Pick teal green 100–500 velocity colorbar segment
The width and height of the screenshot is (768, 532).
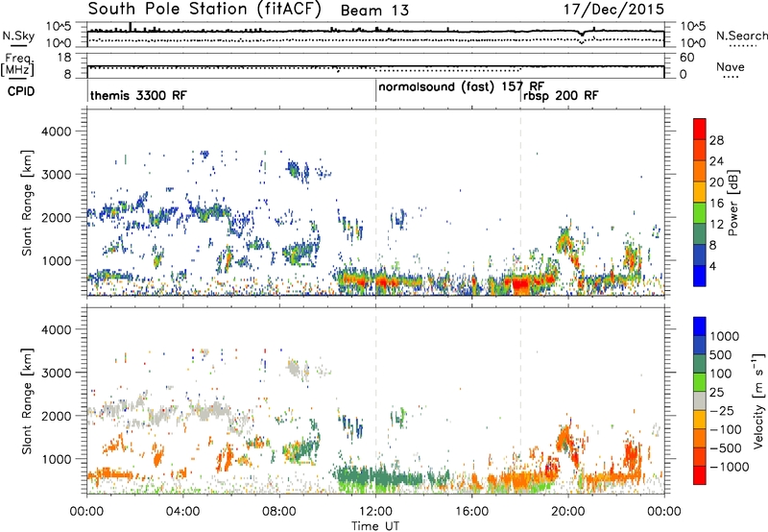click(x=700, y=364)
